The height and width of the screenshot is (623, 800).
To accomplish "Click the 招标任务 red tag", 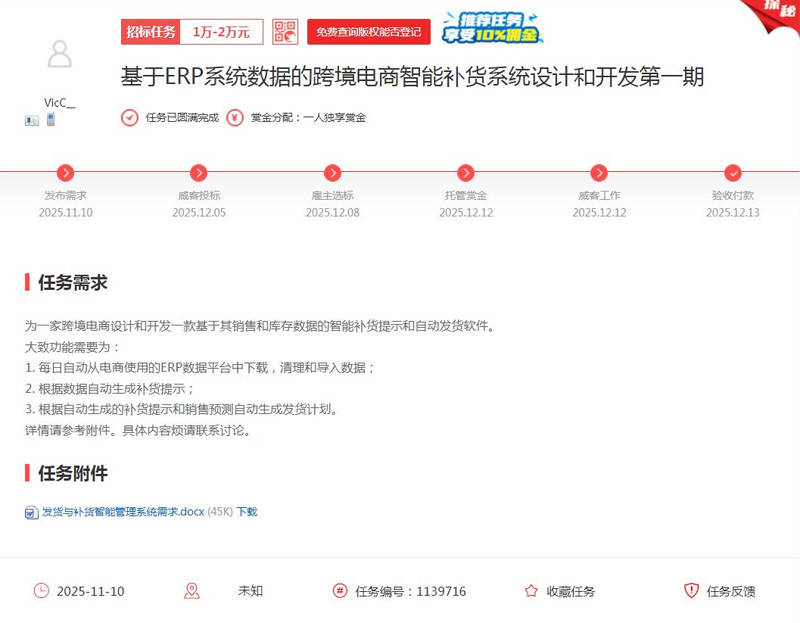I will pos(151,32).
